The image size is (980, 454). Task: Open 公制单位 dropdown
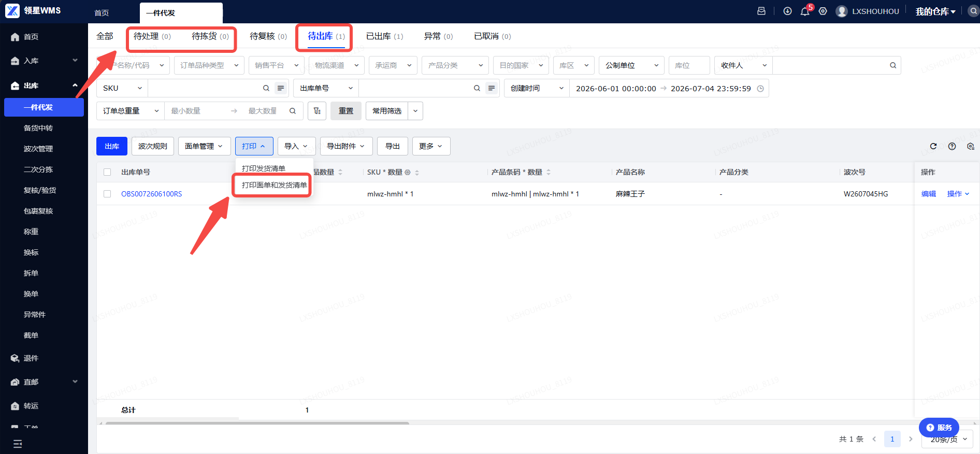pyautogui.click(x=631, y=65)
